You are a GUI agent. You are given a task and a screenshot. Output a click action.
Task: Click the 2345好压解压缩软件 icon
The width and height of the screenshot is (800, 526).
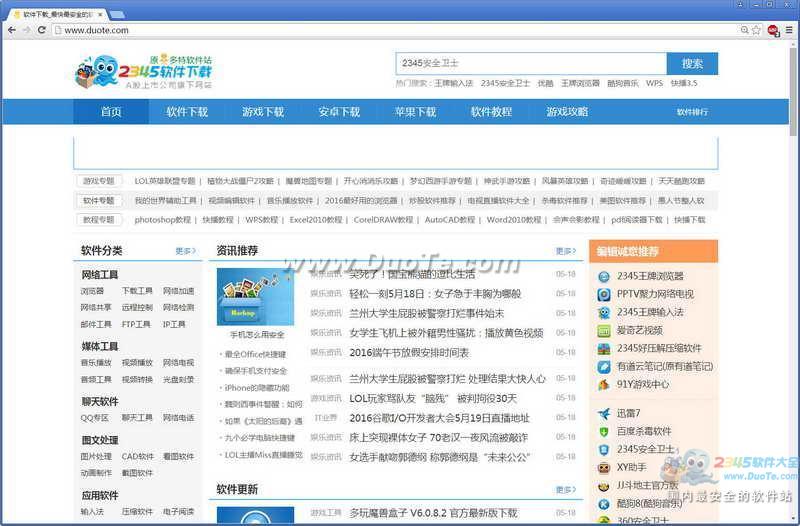[604, 348]
